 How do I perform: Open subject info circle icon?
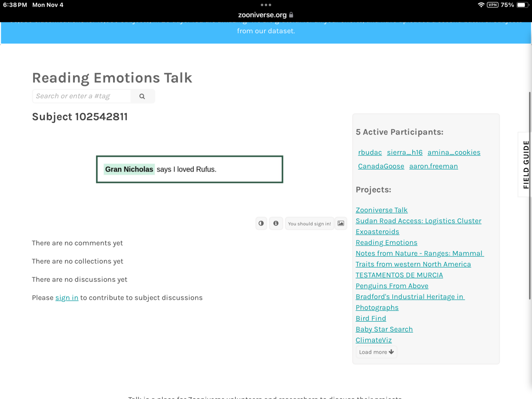pos(276,224)
